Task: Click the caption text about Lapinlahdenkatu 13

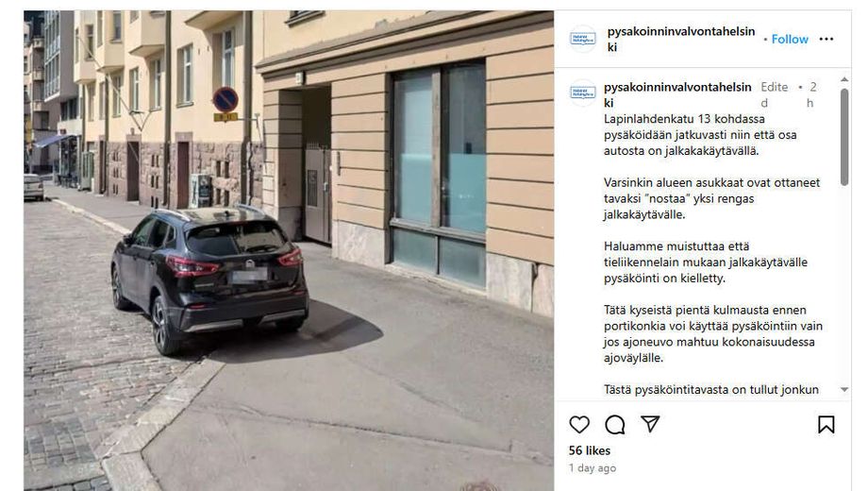Action: point(700,135)
